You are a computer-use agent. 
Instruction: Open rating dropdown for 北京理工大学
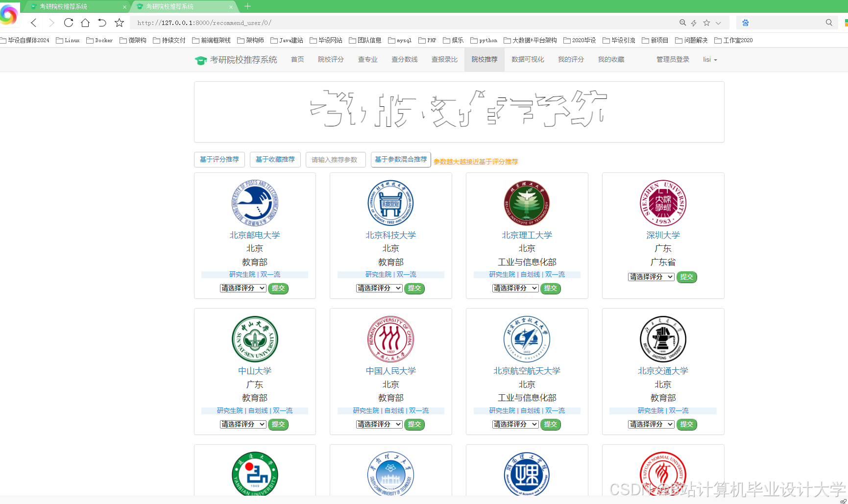515,288
